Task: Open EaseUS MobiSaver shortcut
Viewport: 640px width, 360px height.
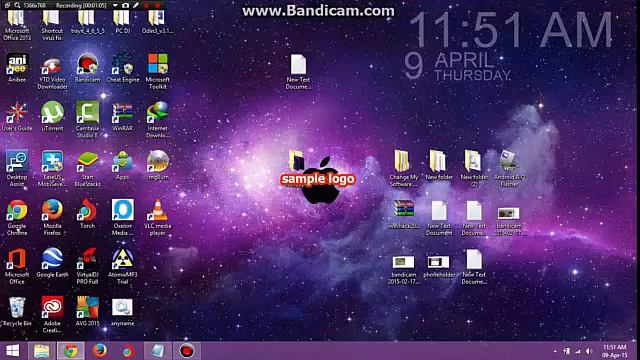Action: pyautogui.click(x=52, y=169)
